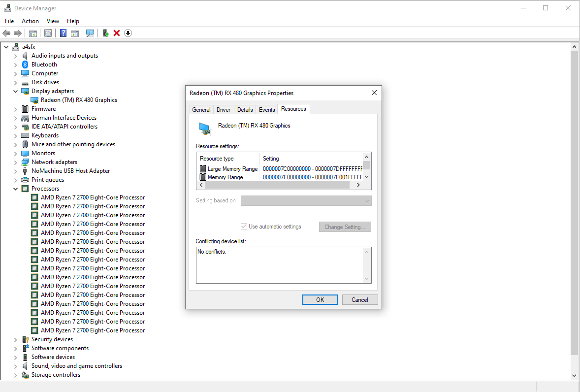Open the Action menu
Viewport: 580px width, 392px height.
[30, 21]
